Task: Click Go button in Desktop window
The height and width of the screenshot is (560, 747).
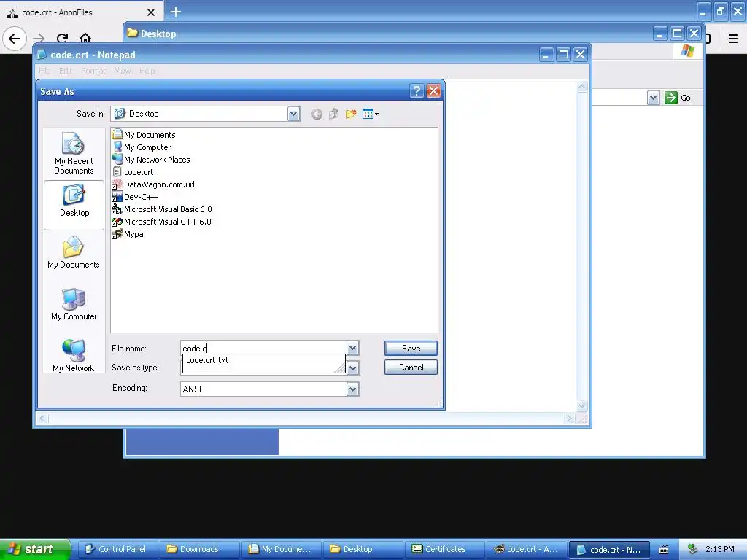Action: [x=678, y=98]
